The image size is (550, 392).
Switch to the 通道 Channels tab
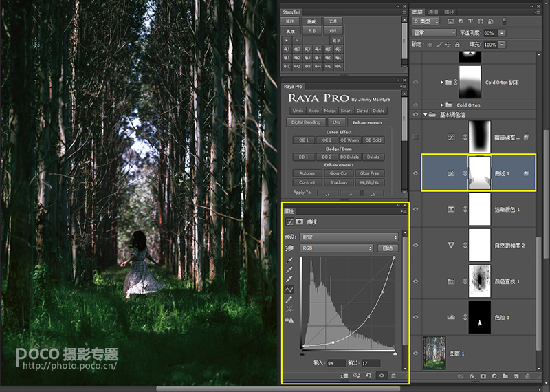(x=433, y=12)
